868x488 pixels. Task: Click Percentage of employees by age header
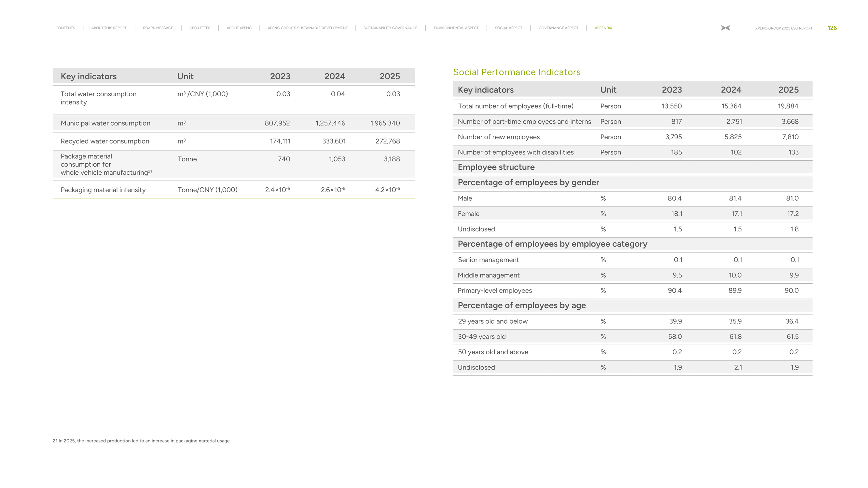click(x=522, y=305)
